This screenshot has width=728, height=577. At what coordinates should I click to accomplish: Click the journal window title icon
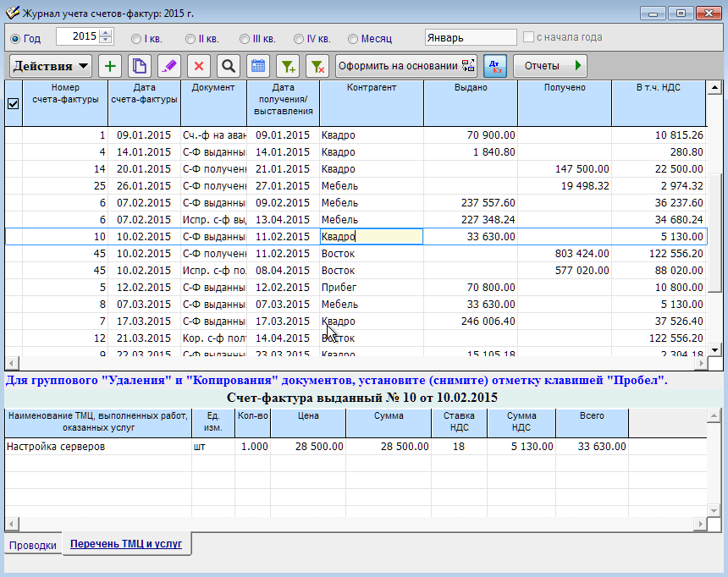(x=13, y=13)
